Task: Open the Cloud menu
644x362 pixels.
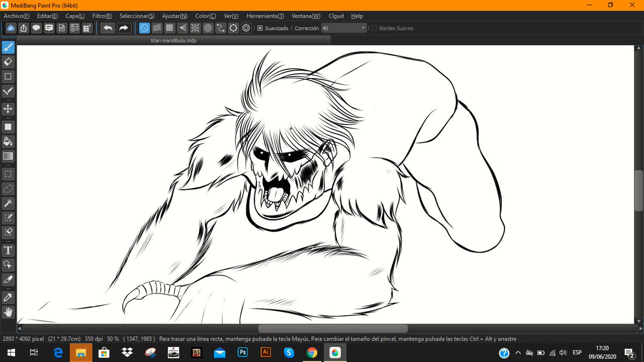Action: pos(336,16)
